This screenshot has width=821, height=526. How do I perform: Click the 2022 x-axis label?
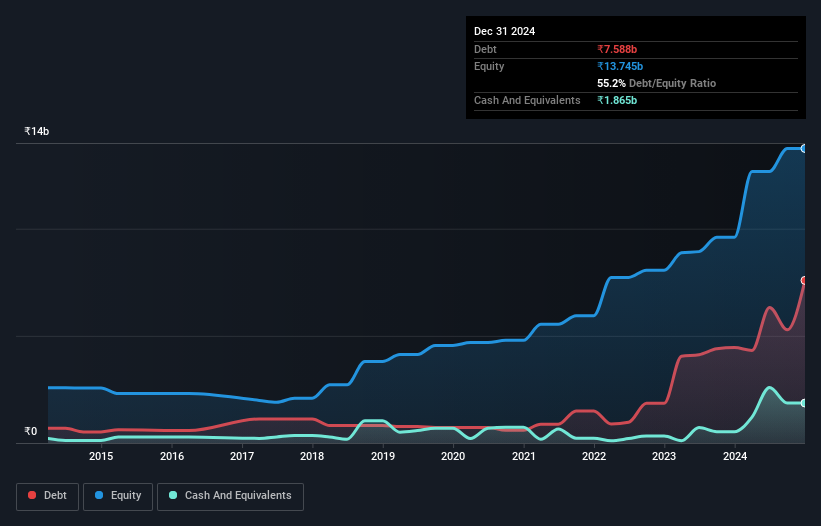point(594,456)
